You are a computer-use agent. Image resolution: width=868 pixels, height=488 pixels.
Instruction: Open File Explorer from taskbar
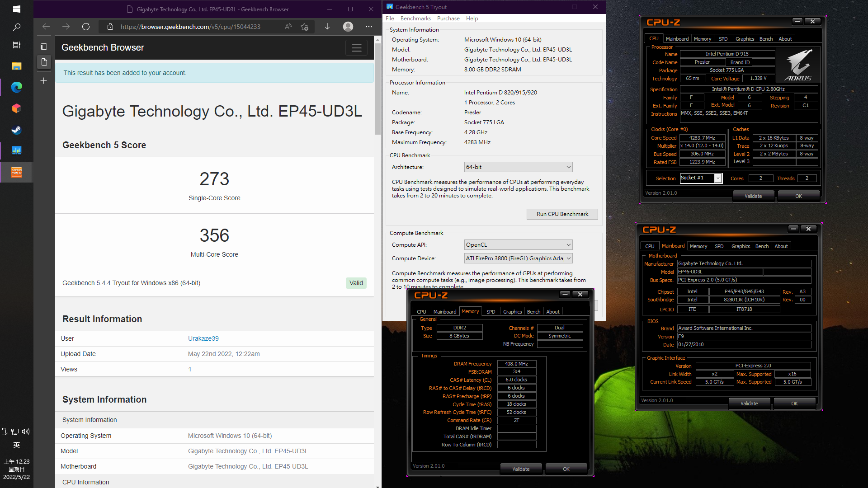tap(17, 66)
